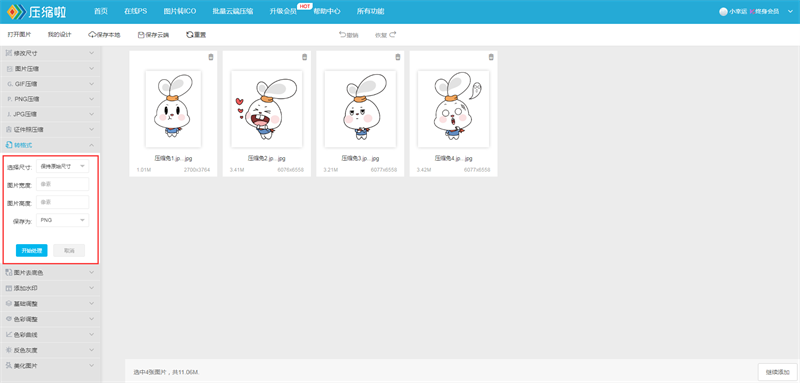The height and width of the screenshot is (383, 800).
Task: Click the file name 压缩兔1.jp...jpg
Action: (173, 158)
